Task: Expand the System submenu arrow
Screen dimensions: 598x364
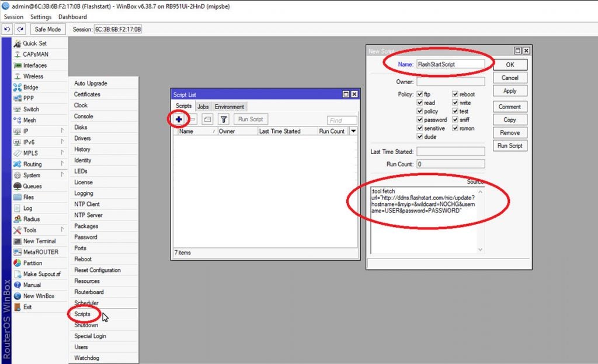Action: [x=62, y=175]
